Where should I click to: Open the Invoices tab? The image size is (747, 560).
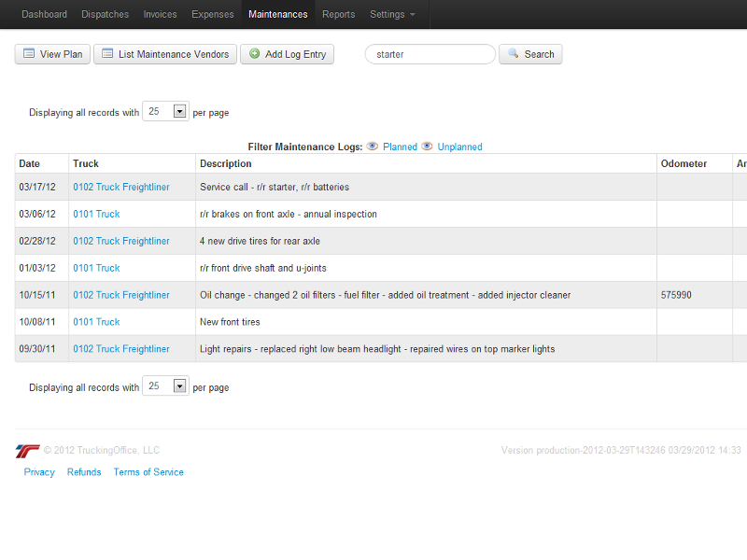pyautogui.click(x=160, y=14)
